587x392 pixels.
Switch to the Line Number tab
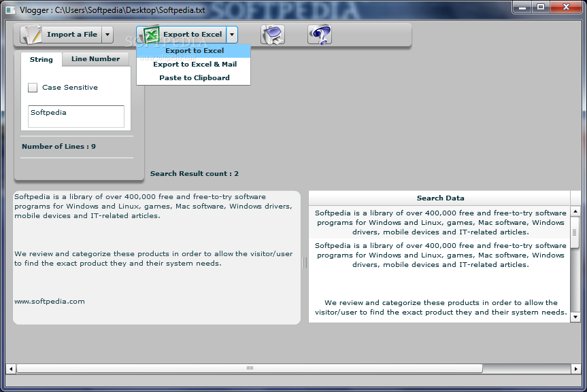95,59
